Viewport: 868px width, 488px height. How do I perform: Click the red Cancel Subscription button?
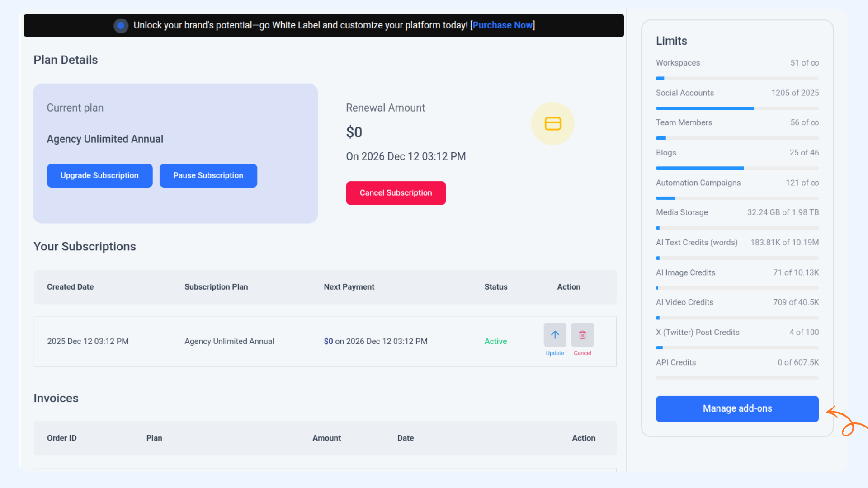pyautogui.click(x=396, y=193)
